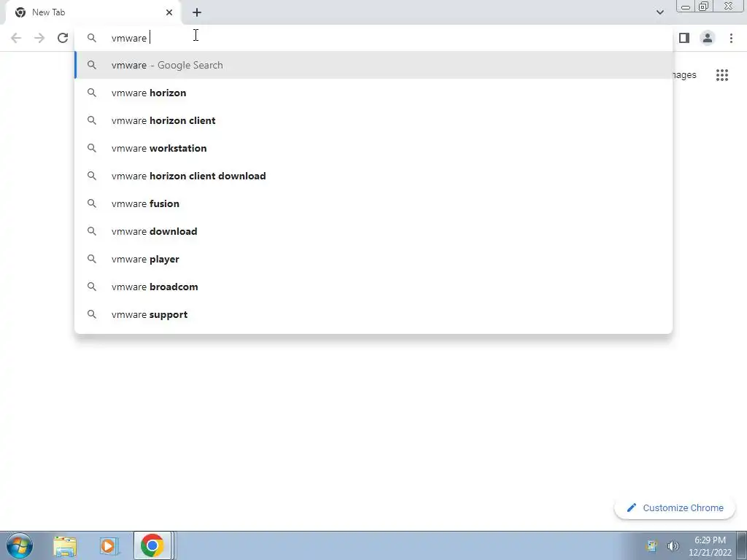Go forward using the forward arrow
This screenshot has width=747, height=560.
coord(39,38)
